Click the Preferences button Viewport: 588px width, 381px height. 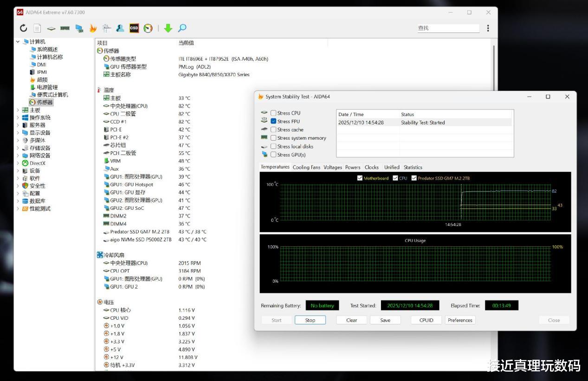pyautogui.click(x=460, y=320)
